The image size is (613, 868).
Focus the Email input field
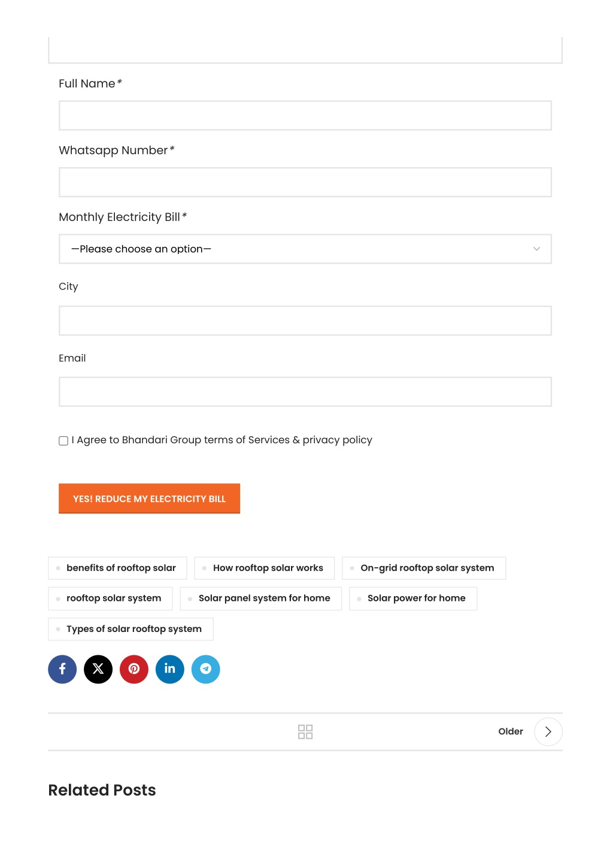click(x=305, y=392)
